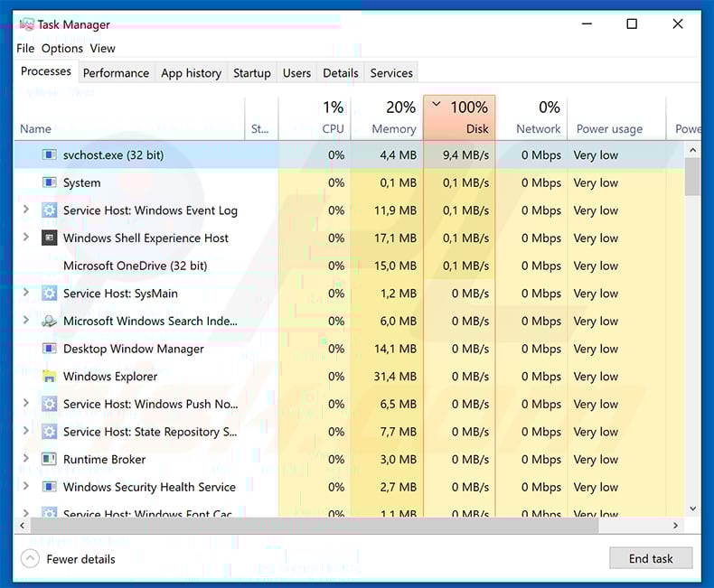Select the Desktop Window Manager process name
The image size is (714, 588).
134,349
